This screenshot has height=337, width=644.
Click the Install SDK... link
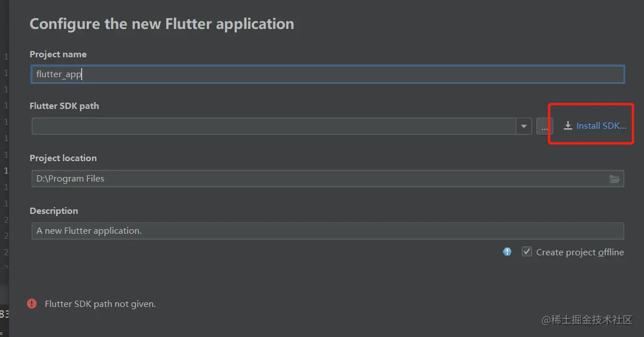point(601,126)
